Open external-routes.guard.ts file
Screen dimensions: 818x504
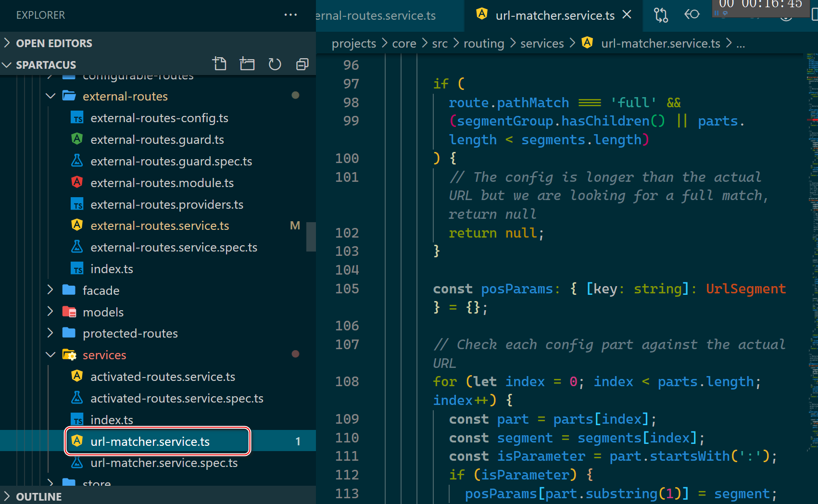pos(157,139)
